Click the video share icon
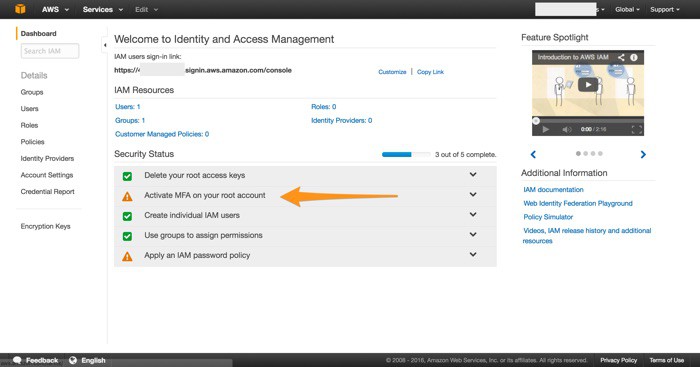Viewport: 700px width, 367px height. click(621, 57)
